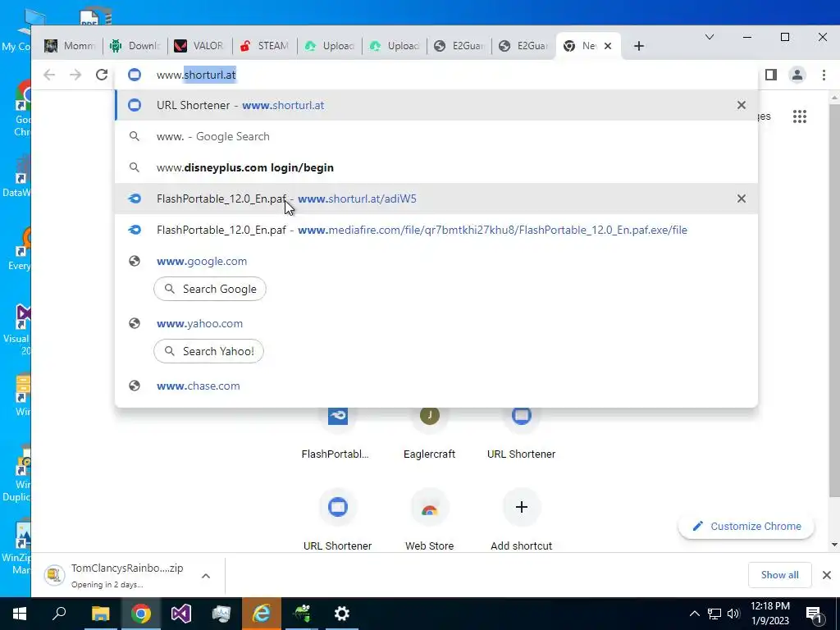The height and width of the screenshot is (630, 840).
Task: Open the Chrome side panel icon
Action: click(x=771, y=75)
